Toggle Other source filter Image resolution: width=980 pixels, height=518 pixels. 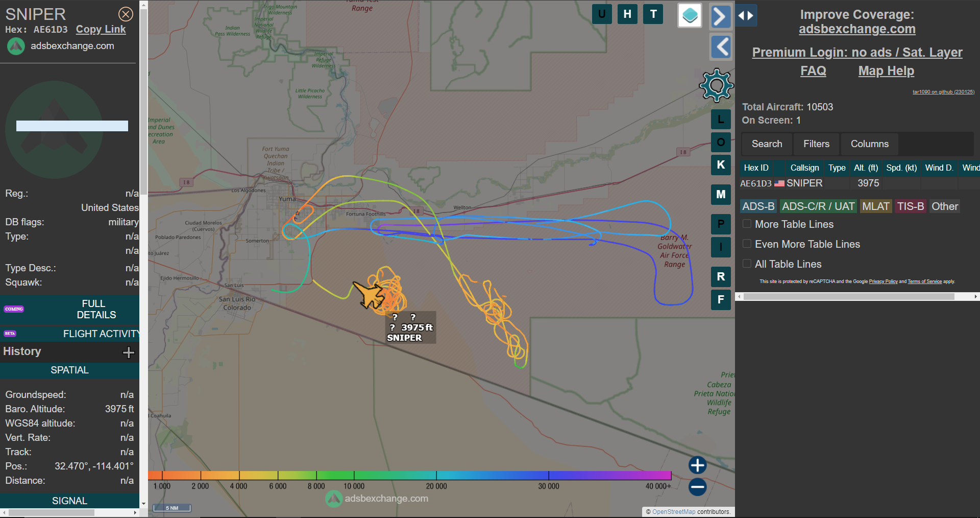945,206
